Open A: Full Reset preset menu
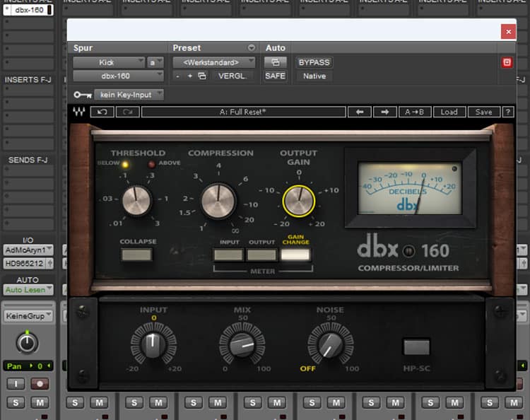This screenshot has height=420, width=530. [x=243, y=112]
